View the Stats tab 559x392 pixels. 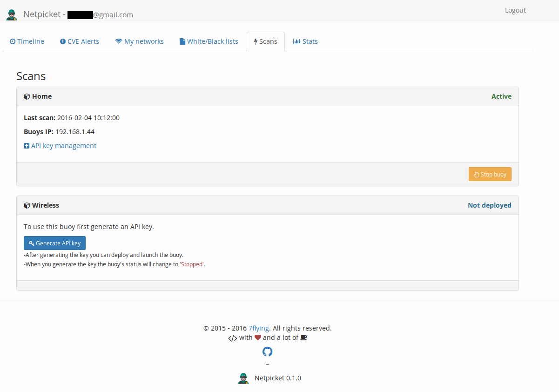click(305, 41)
